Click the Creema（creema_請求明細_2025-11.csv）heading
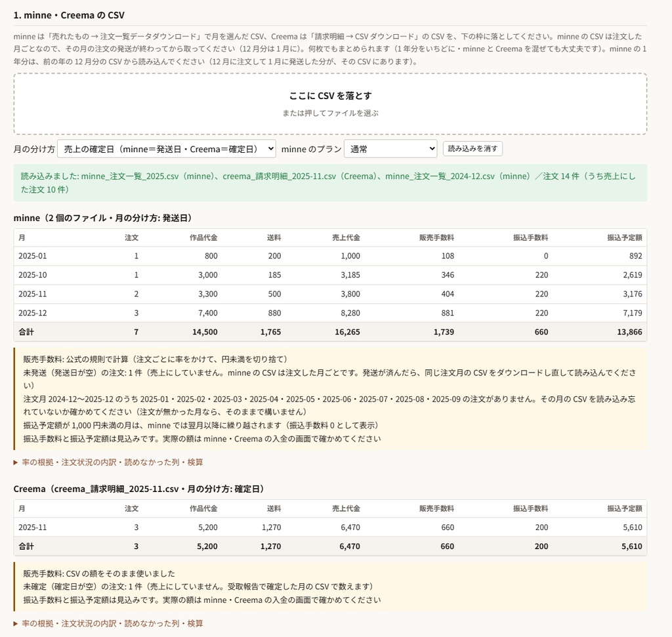 139,489
